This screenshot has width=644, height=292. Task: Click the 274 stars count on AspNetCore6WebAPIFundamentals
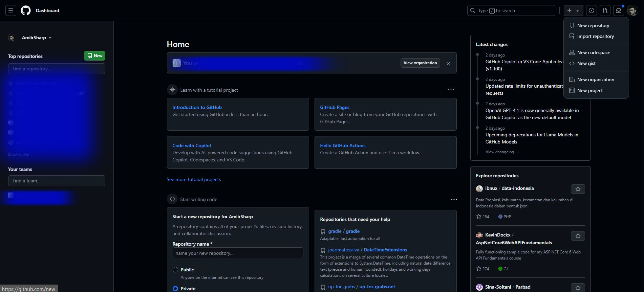point(482,269)
